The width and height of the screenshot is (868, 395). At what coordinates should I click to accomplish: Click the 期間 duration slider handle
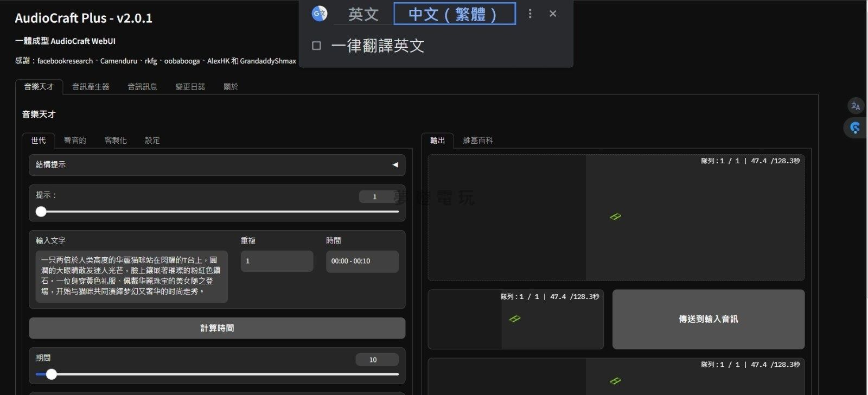pos(51,374)
